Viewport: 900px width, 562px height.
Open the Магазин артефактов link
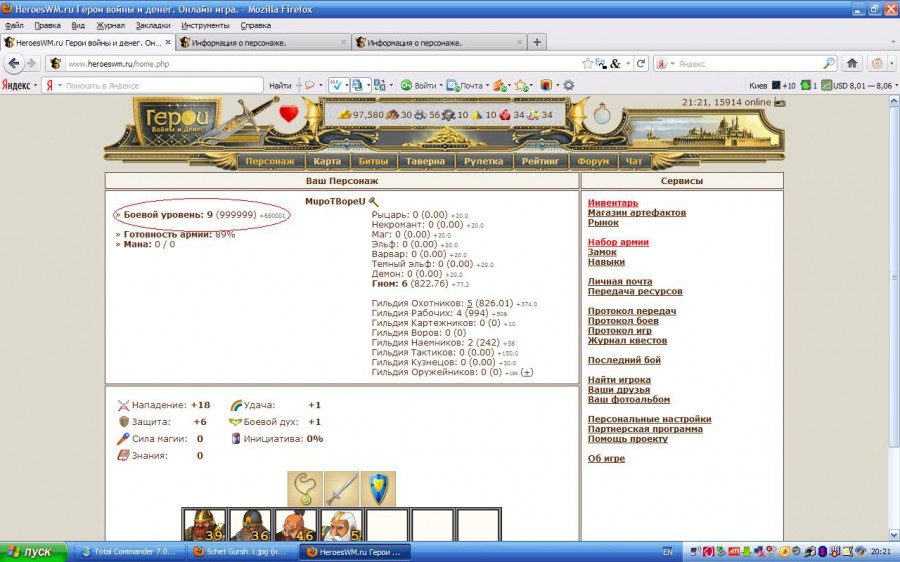pyautogui.click(x=636, y=213)
